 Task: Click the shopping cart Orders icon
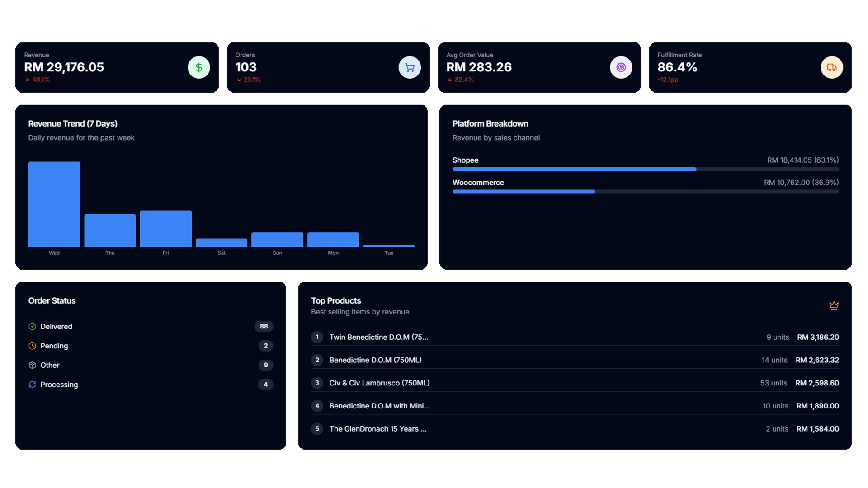pyautogui.click(x=410, y=67)
